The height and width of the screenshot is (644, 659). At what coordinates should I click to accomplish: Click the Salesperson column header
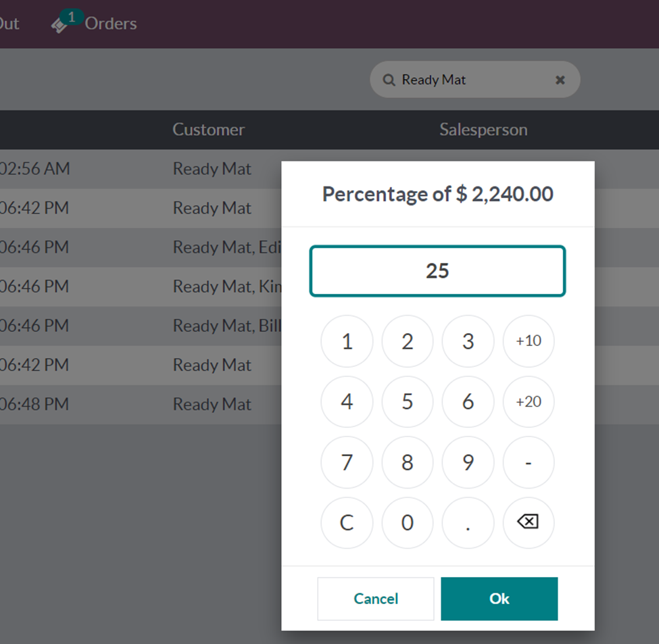tap(483, 130)
